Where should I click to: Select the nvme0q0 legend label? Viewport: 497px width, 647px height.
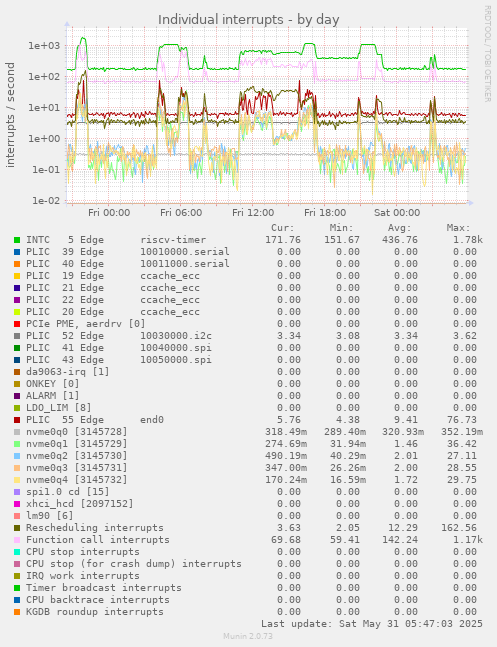pos(77,432)
